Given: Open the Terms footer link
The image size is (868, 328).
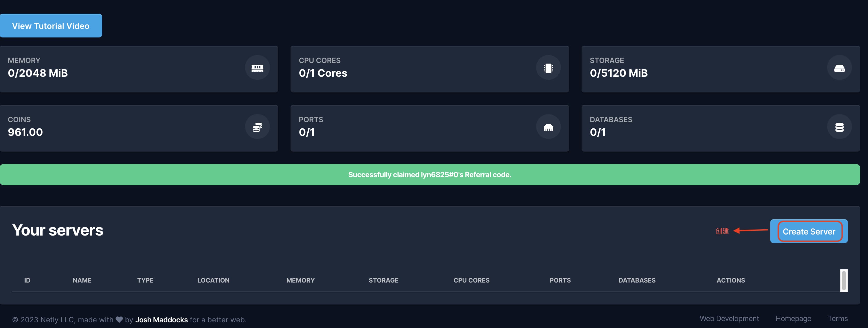Looking at the screenshot, I should [x=838, y=318].
